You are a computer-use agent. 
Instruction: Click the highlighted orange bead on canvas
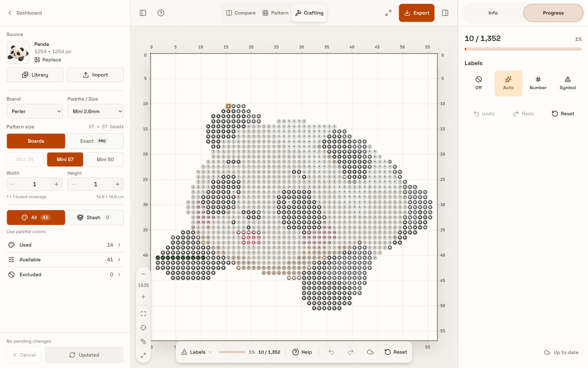point(228,106)
